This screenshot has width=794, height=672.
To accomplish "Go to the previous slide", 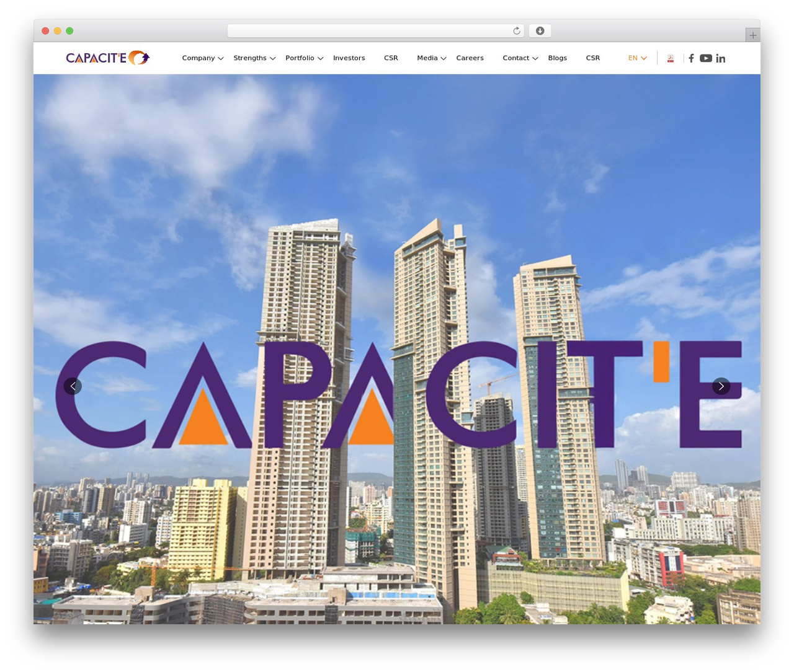I will click(x=73, y=386).
